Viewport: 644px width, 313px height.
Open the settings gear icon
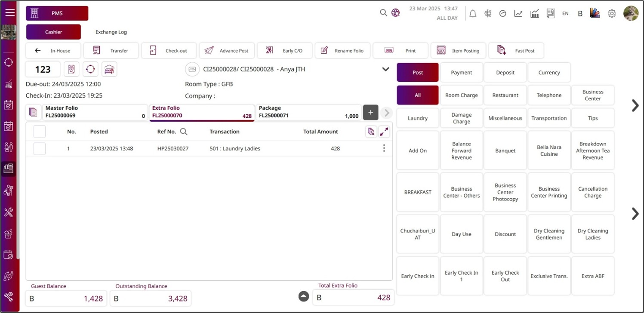[x=612, y=13]
